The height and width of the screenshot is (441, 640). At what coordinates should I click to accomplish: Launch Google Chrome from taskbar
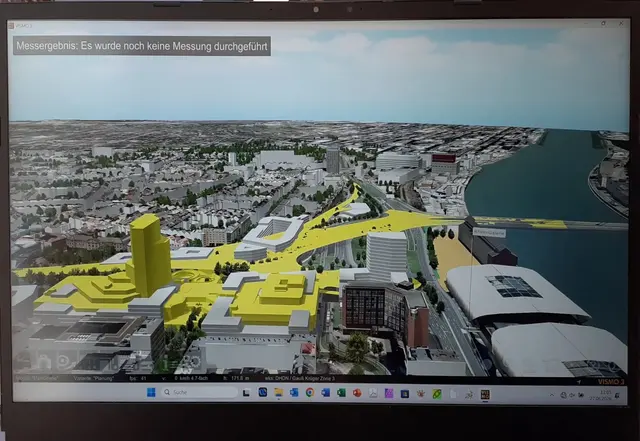pos(310,392)
